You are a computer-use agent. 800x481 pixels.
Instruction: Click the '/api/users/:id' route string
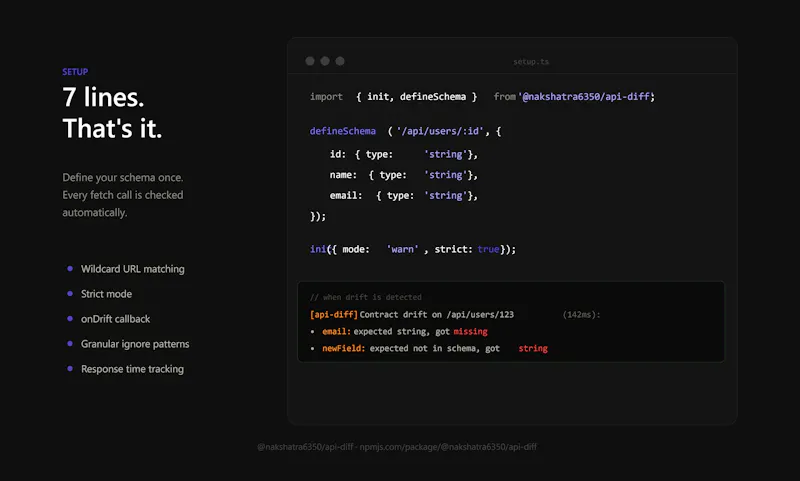click(x=439, y=131)
